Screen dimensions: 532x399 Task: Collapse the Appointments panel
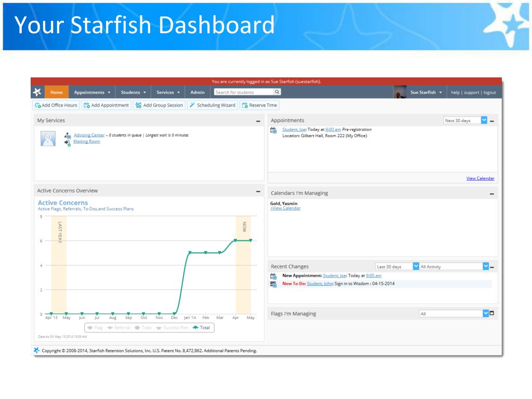(x=492, y=121)
